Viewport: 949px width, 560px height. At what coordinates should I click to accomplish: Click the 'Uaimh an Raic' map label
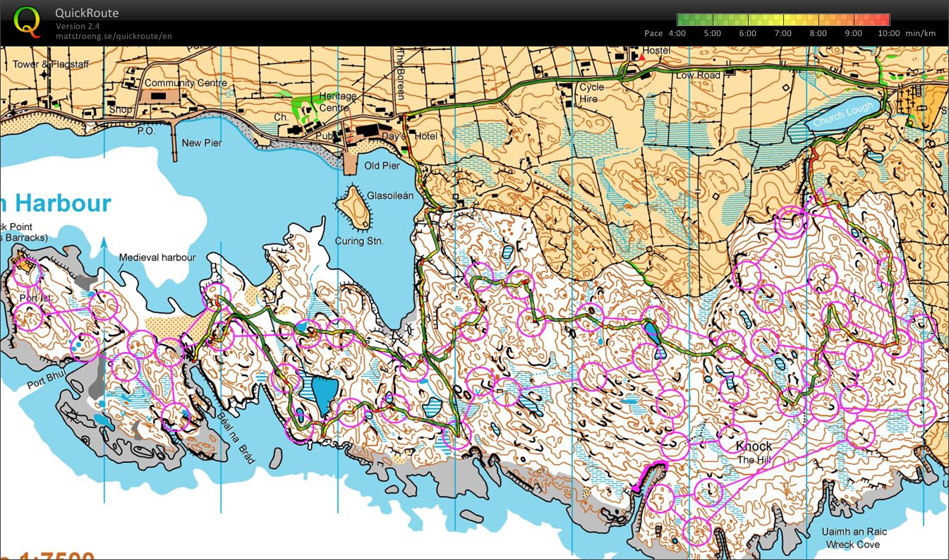click(x=854, y=532)
